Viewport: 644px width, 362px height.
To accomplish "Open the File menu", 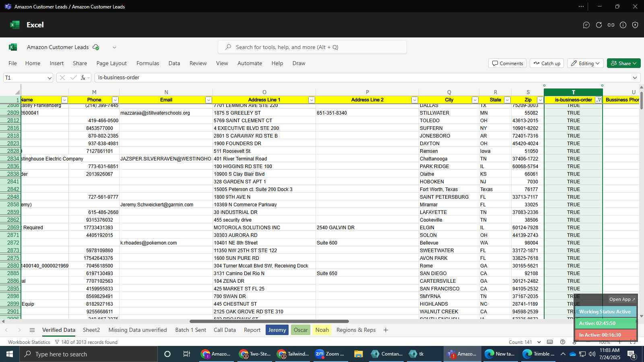I will (x=13, y=63).
